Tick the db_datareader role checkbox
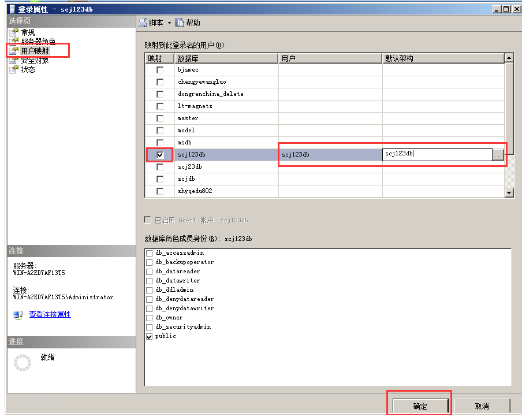522x420 pixels. [x=150, y=272]
